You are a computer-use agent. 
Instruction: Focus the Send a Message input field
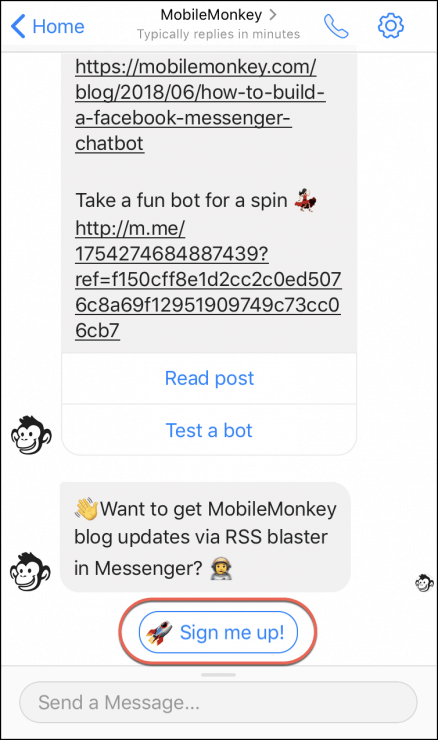219,702
